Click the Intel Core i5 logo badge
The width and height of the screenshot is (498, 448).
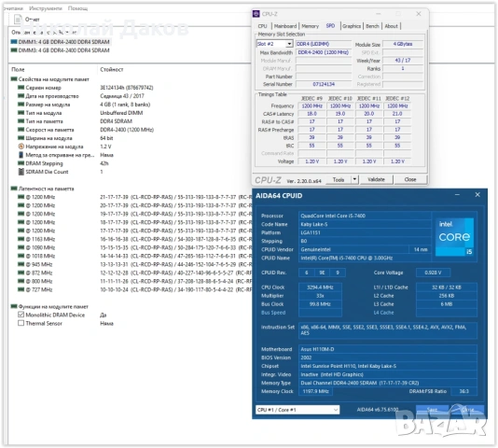click(454, 237)
